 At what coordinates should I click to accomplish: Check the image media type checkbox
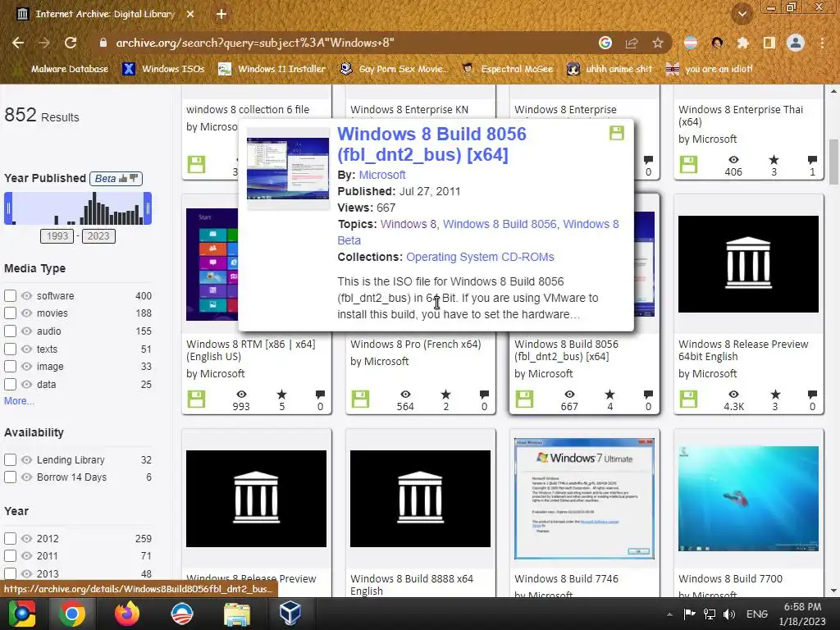10,367
